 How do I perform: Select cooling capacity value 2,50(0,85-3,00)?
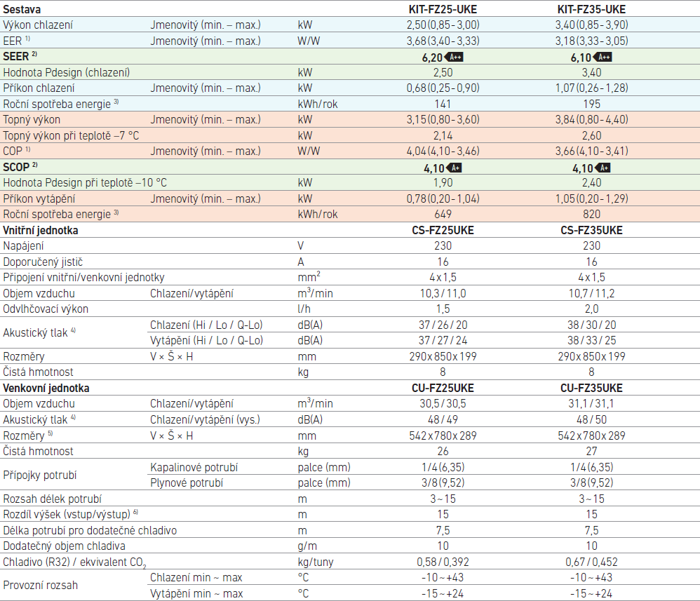coord(443,25)
